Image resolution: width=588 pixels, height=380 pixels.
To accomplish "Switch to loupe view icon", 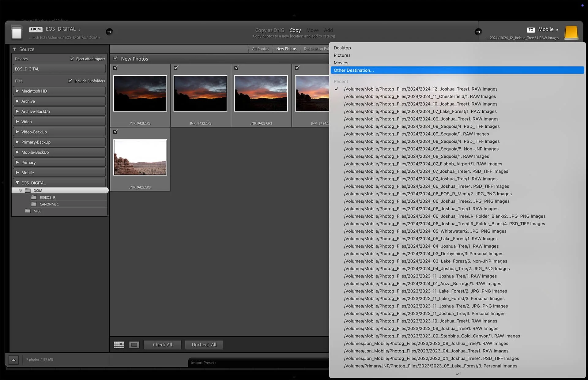I will click(x=134, y=345).
